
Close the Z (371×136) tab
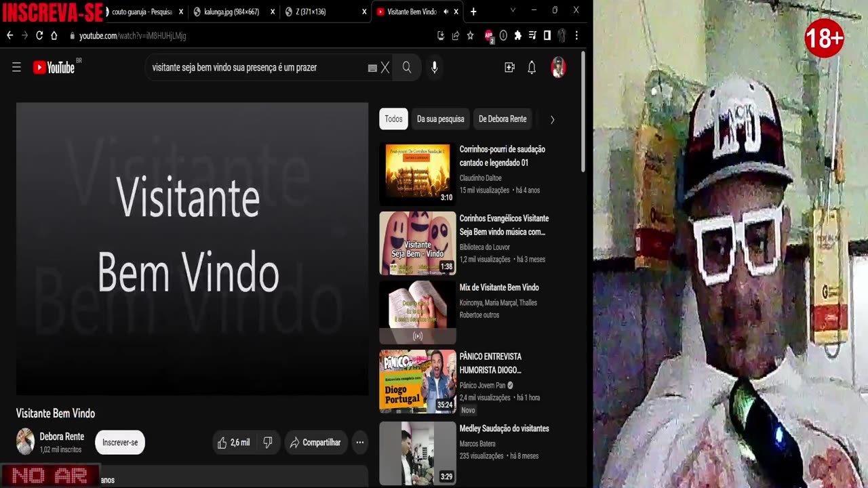coord(364,12)
